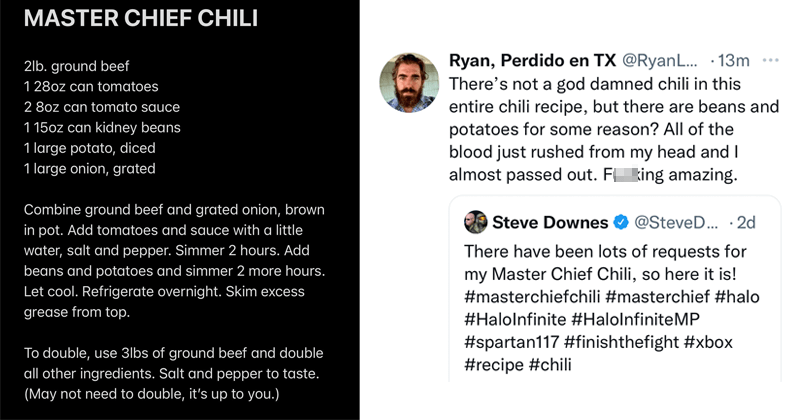Viewport: 800px width, 420px height.
Task: Click Steve Downes' small avatar
Action: click(x=476, y=222)
